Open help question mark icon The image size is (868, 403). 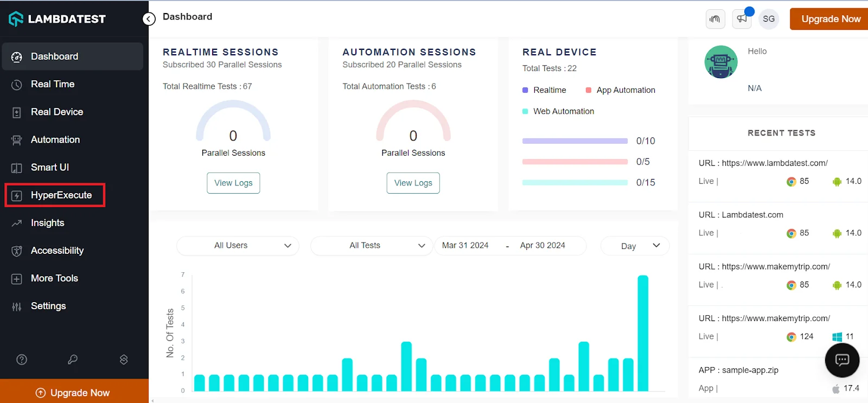point(22,359)
